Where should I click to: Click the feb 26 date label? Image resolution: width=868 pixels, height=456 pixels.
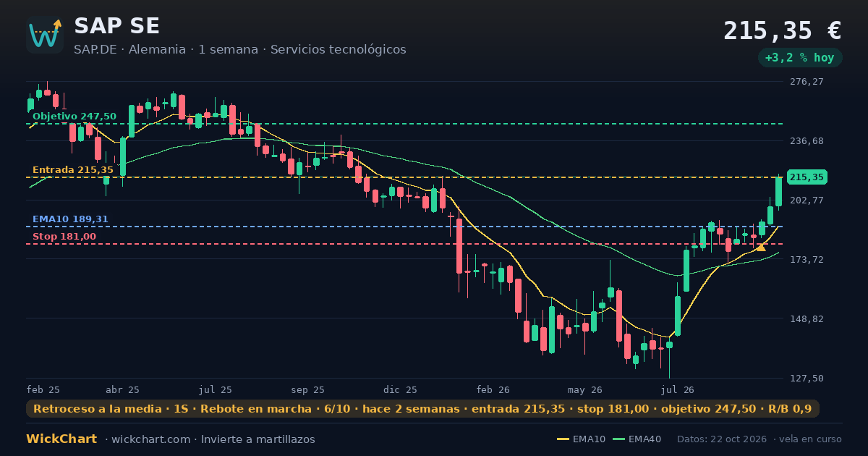coord(493,390)
